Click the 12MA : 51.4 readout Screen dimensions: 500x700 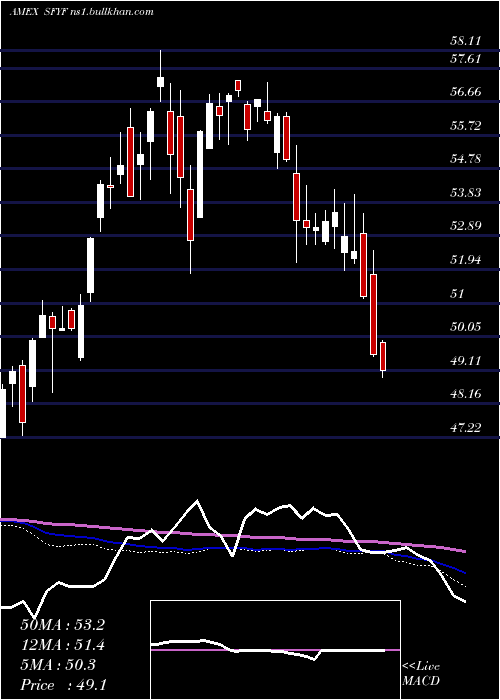click(x=62, y=645)
